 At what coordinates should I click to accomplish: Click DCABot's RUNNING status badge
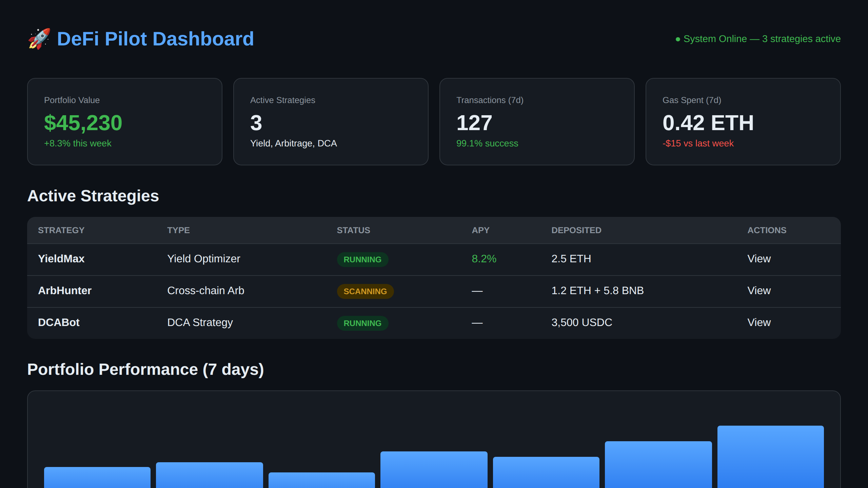(x=362, y=323)
